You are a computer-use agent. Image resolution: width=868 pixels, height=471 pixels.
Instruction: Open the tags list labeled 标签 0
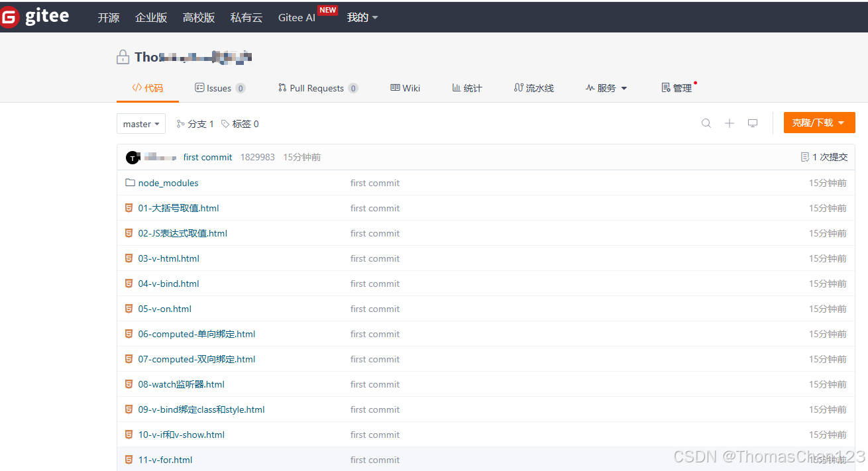pyautogui.click(x=239, y=123)
